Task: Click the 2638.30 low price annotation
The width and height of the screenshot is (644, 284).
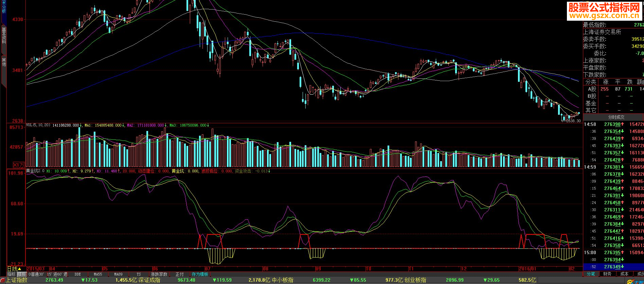Action: tap(573, 121)
